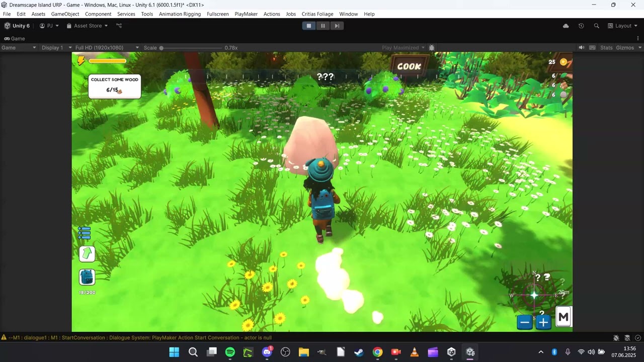This screenshot has width=644, height=362.
Task: Click the auto-refresh checkmark status icon
Action: [638, 338]
